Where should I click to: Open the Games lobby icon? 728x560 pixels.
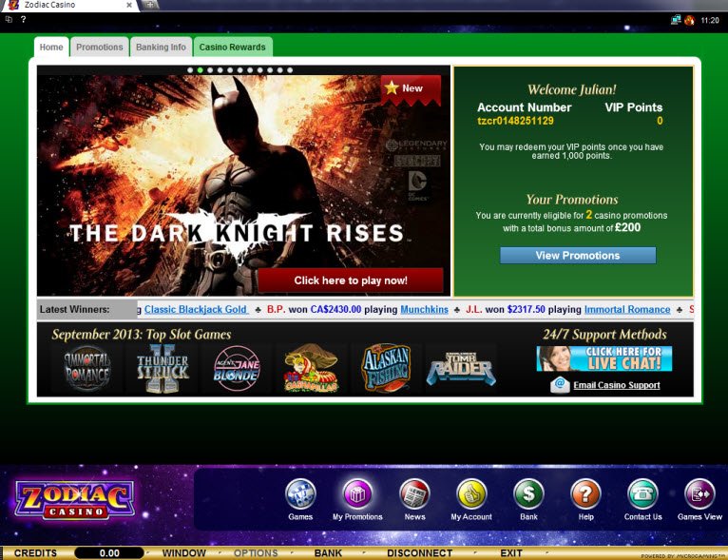(x=300, y=494)
